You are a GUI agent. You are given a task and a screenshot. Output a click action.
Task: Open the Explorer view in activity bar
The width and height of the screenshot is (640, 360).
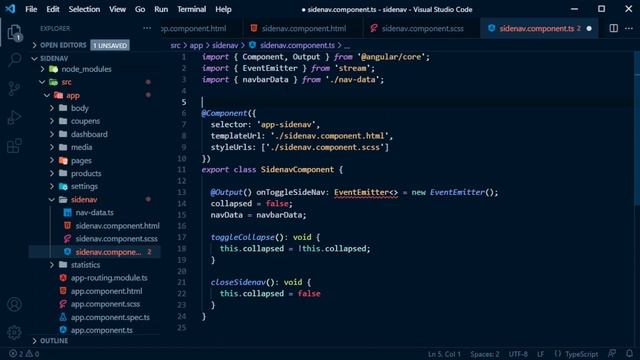pos(14,33)
